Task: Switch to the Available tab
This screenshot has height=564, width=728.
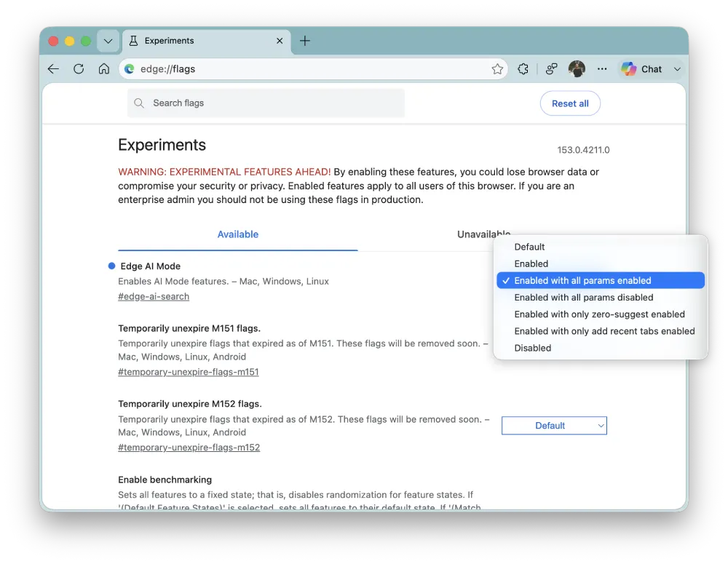Action: [x=238, y=234]
